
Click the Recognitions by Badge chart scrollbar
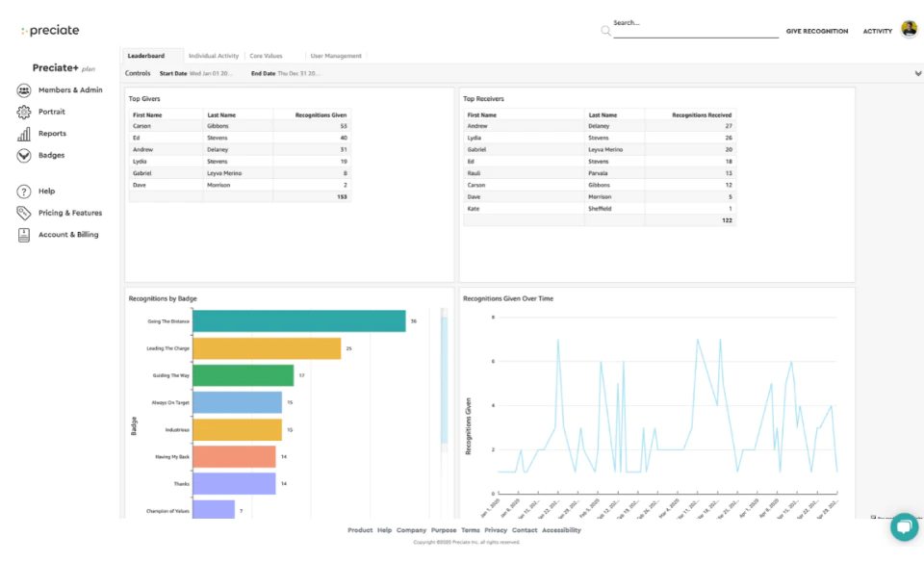tap(445, 380)
